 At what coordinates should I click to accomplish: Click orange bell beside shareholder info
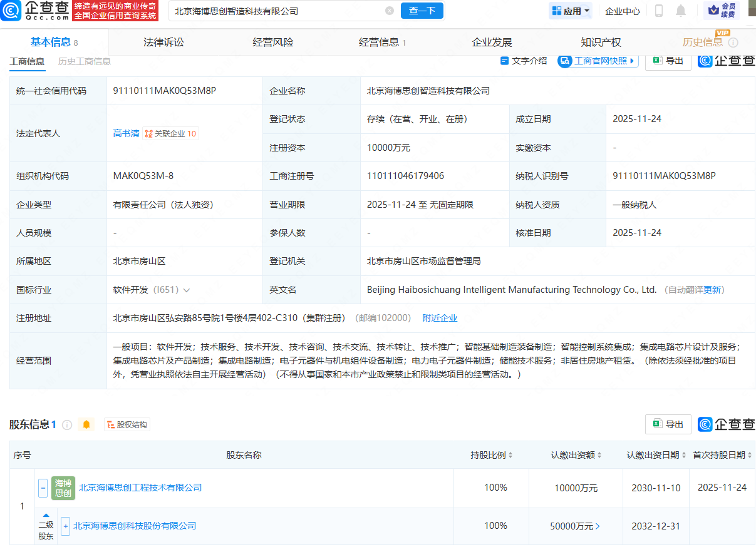point(86,424)
